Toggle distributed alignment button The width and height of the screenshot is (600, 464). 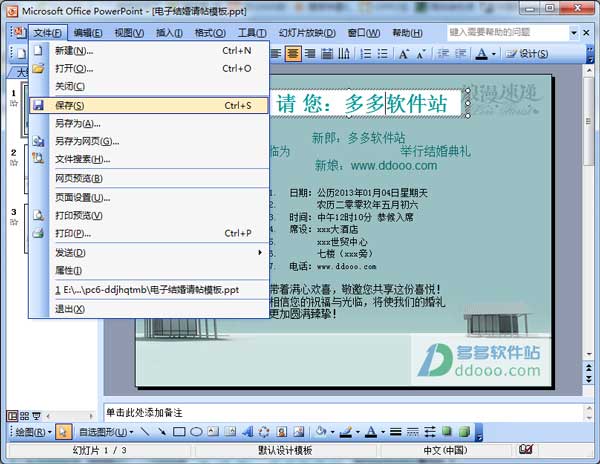point(327,54)
